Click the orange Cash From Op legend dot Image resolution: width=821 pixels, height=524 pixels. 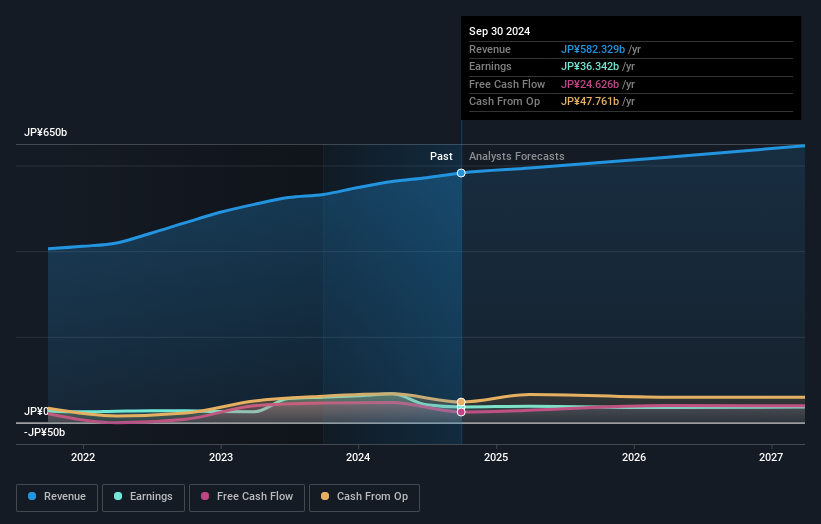pos(325,496)
